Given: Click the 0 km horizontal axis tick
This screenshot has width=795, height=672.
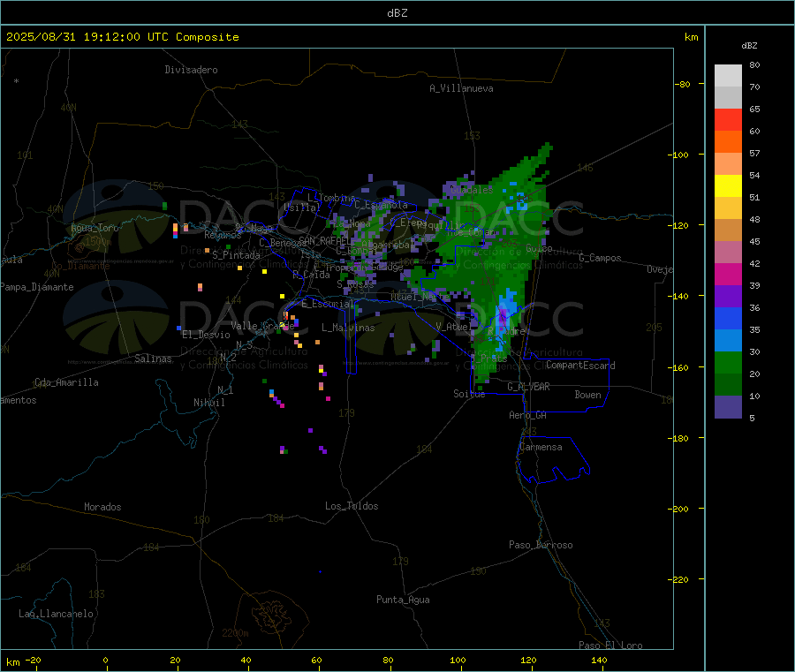Looking at the screenshot, I should point(105,660).
